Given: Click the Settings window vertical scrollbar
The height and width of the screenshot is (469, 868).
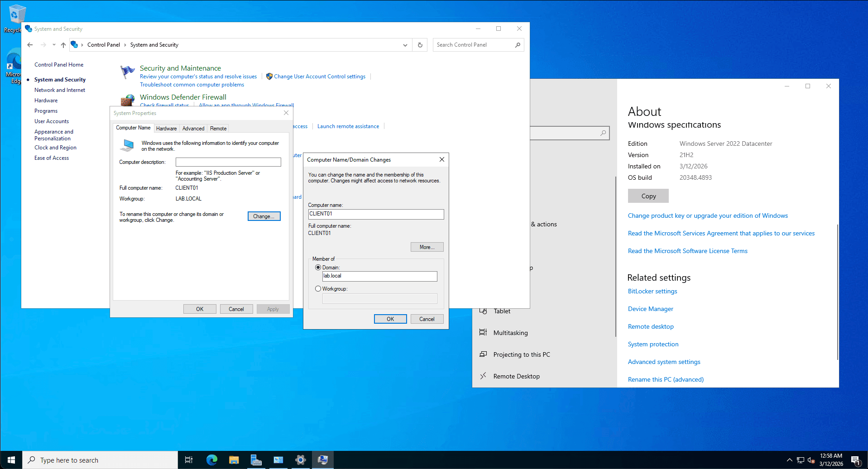Looking at the screenshot, I should coord(837,292).
